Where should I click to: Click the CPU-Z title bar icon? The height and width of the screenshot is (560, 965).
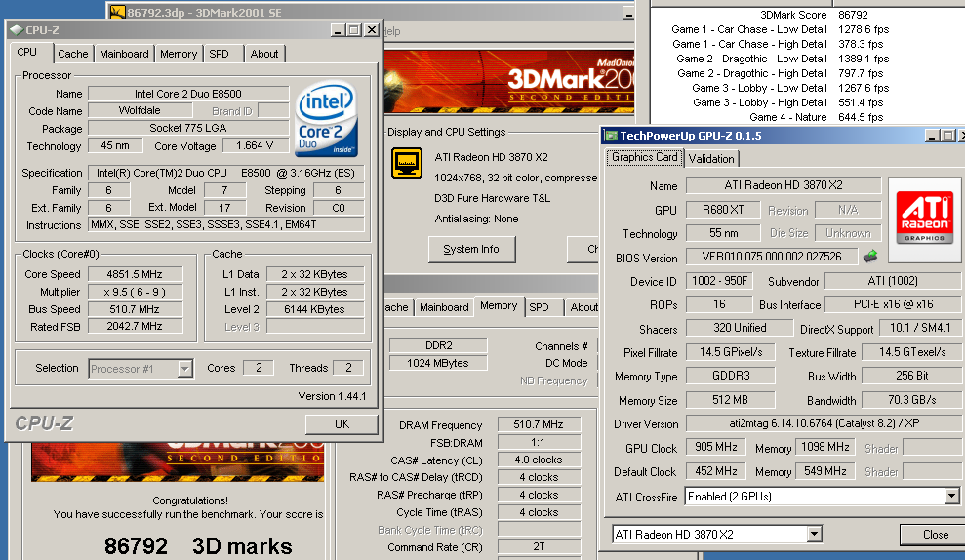[x=17, y=29]
